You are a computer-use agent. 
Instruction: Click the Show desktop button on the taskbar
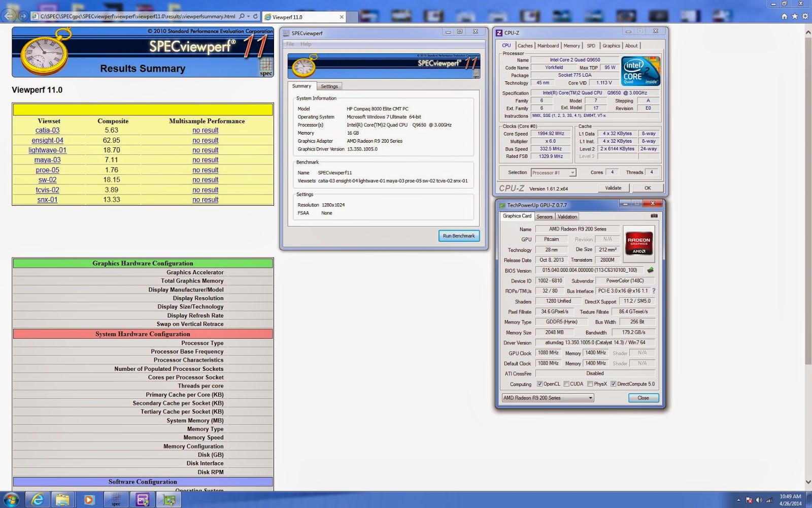(809, 500)
